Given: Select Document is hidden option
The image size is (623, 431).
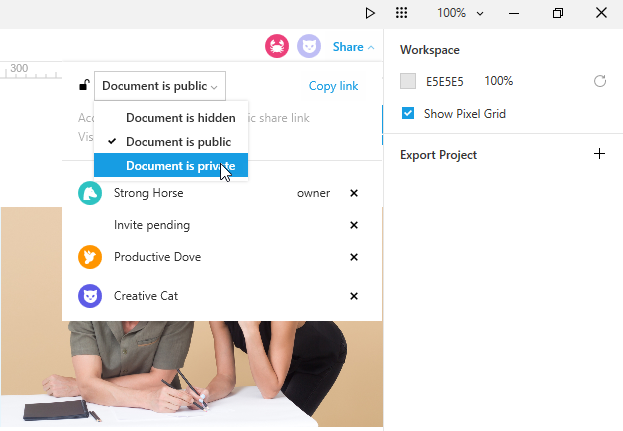Looking at the screenshot, I should coord(171,118).
